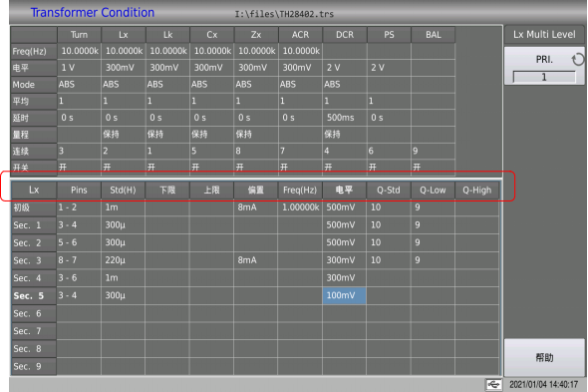Open the Lx range cell 保持
588x392 pixels.
pos(123,135)
